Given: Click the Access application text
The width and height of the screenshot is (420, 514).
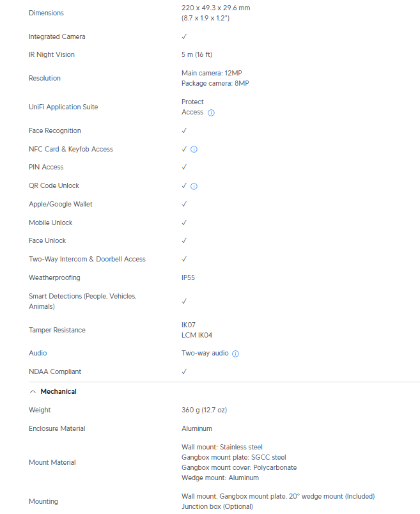Looking at the screenshot, I should coord(192,112).
